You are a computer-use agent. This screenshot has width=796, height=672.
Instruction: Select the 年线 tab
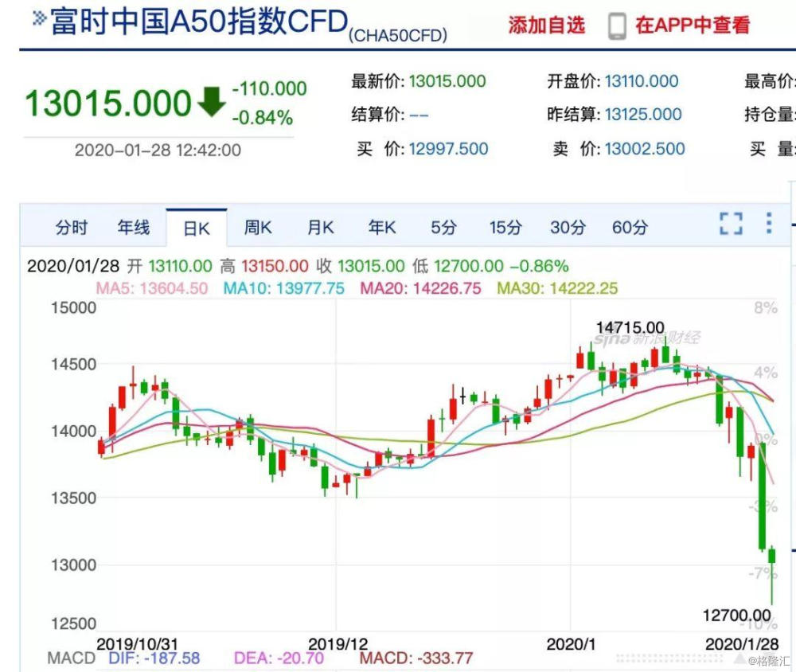[x=134, y=227]
